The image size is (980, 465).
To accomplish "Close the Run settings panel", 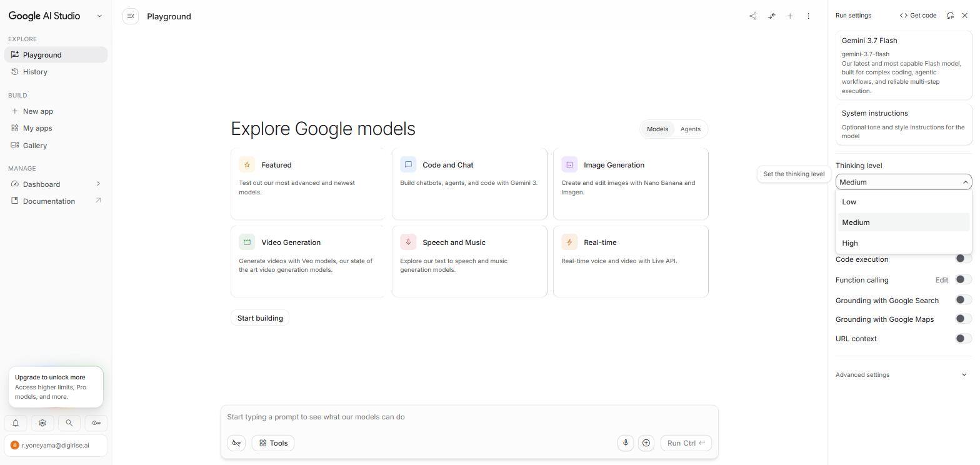I will tap(964, 16).
